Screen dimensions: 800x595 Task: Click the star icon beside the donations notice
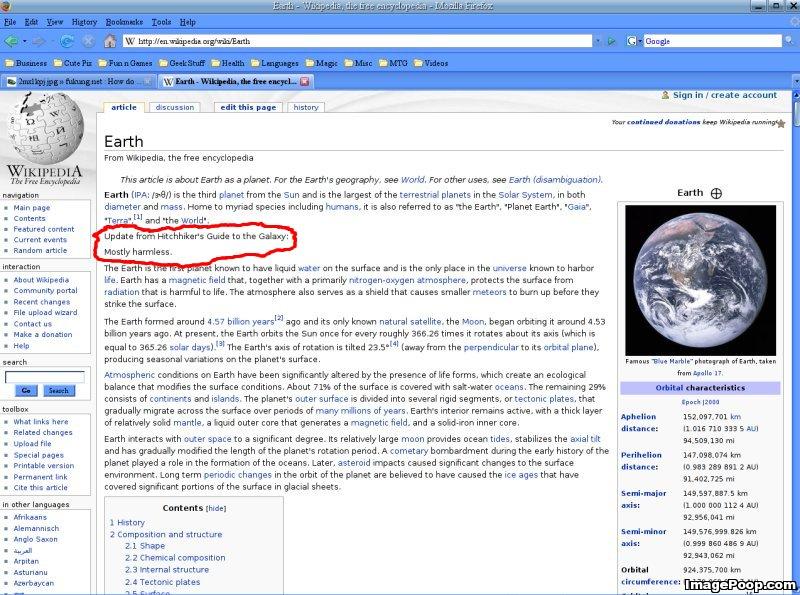[x=781, y=123]
